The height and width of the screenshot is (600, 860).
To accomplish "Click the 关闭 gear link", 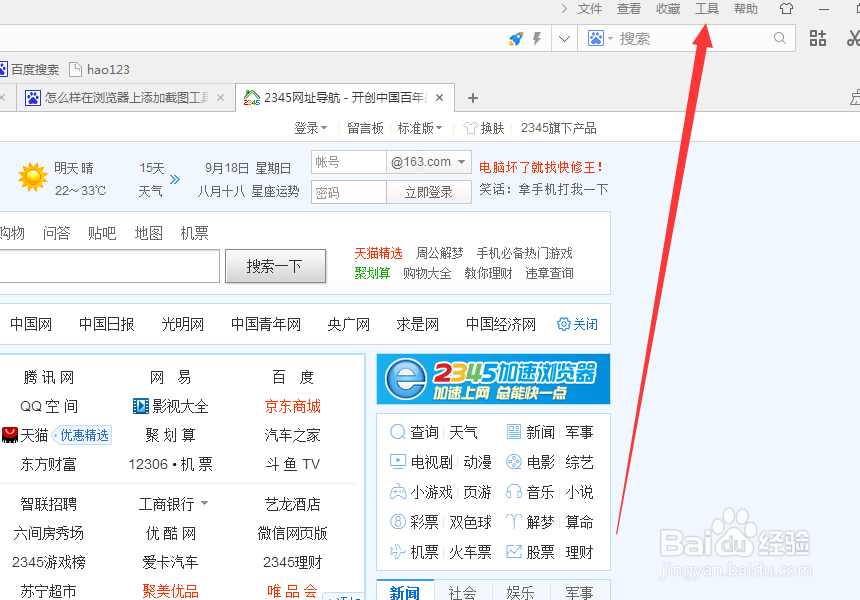I will coord(577,324).
